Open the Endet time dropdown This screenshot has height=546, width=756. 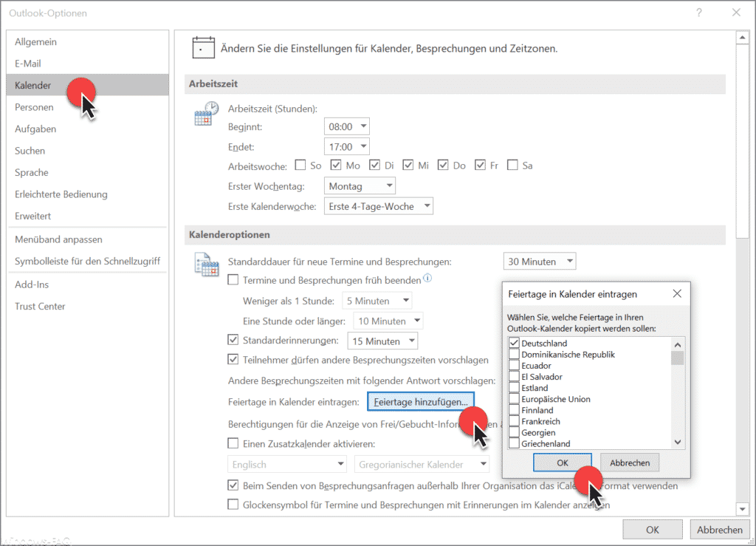pos(347,146)
